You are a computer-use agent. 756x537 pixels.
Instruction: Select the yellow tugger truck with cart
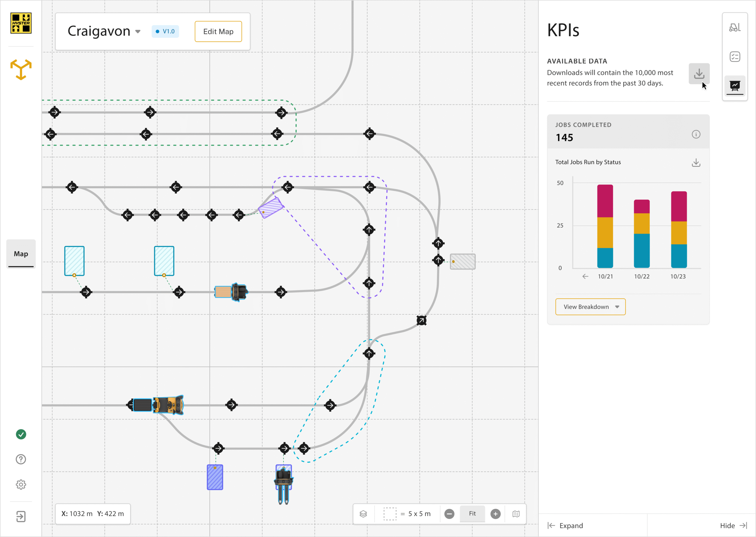pyautogui.click(x=158, y=405)
